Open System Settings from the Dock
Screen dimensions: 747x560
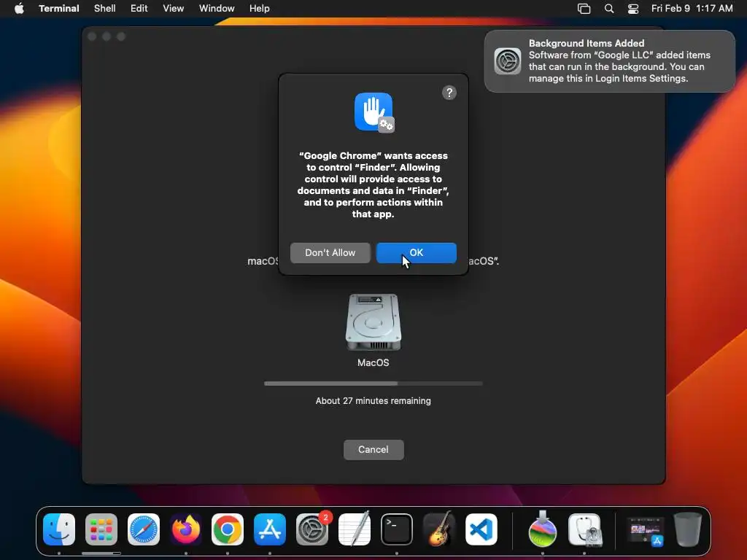(x=312, y=529)
